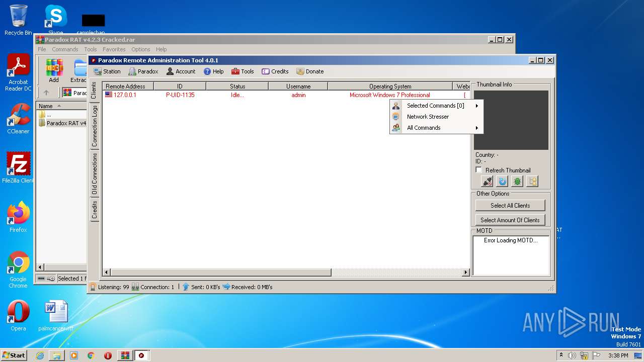The height and width of the screenshot is (362, 644).
Task: Sort by the ID column header
Action: tap(180, 86)
